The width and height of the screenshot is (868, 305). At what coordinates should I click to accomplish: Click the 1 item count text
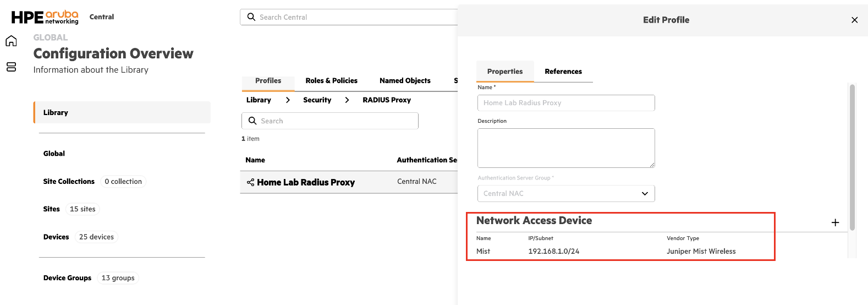[250, 139]
